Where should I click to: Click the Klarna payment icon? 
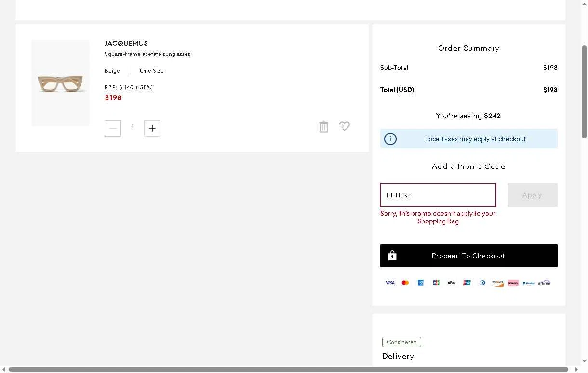(513, 283)
